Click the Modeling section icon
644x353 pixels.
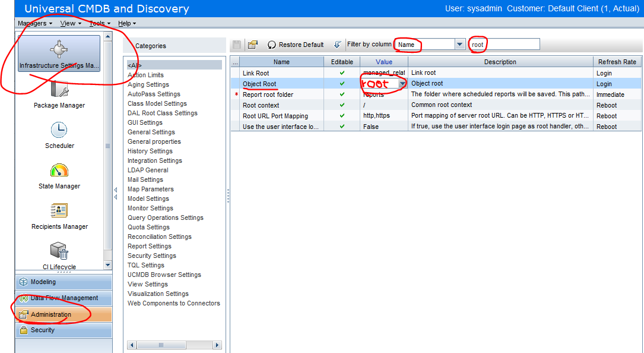pyautogui.click(x=23, y=282)
